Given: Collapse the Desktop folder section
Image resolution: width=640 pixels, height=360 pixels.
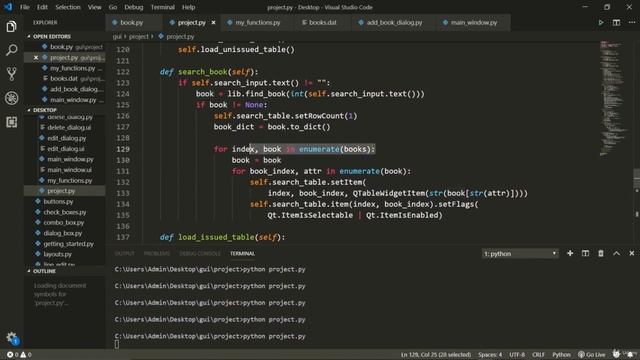Looking at the screenshot, I should point(44,110).
